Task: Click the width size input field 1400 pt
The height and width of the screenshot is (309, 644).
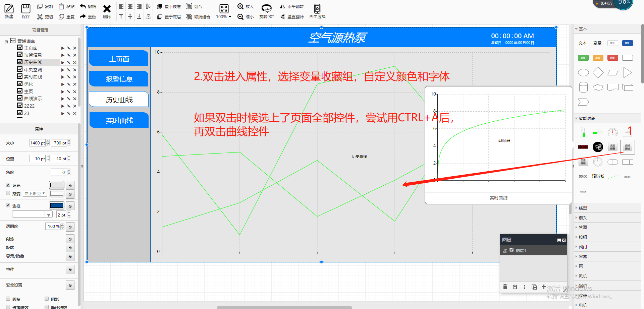Action: coord(38,143)
